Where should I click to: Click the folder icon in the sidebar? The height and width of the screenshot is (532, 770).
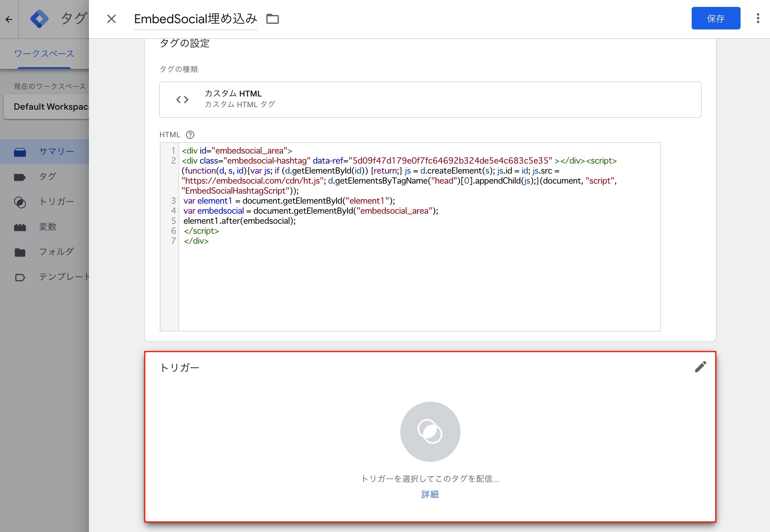pyautogui.click(x=20, y=252)
